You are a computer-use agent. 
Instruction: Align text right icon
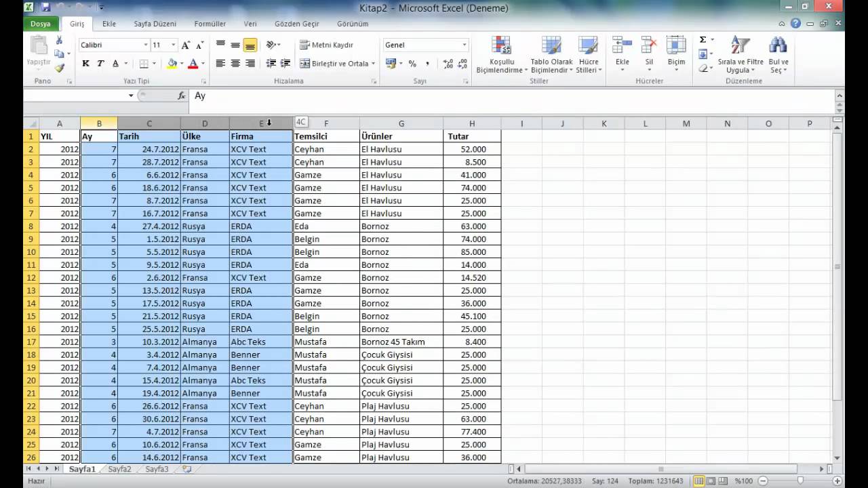pyautogui.click(x=250, y=64)
